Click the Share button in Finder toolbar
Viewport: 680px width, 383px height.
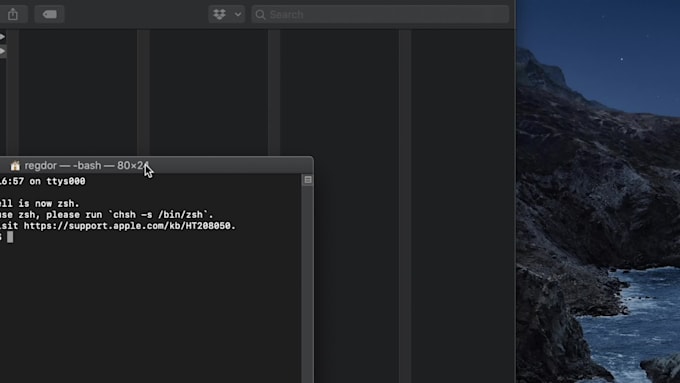(13, 14)
